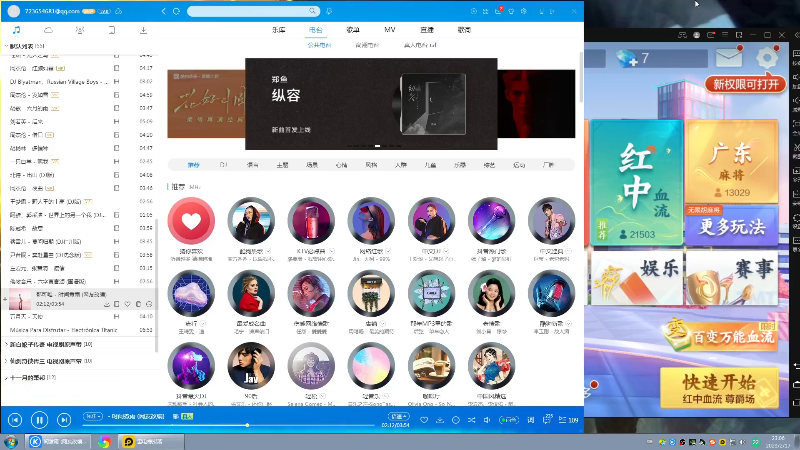The height and width of the screenshot is (450, 800).
Task: Open 广东麻将 game mode card
Action: (x=732, y=162)
